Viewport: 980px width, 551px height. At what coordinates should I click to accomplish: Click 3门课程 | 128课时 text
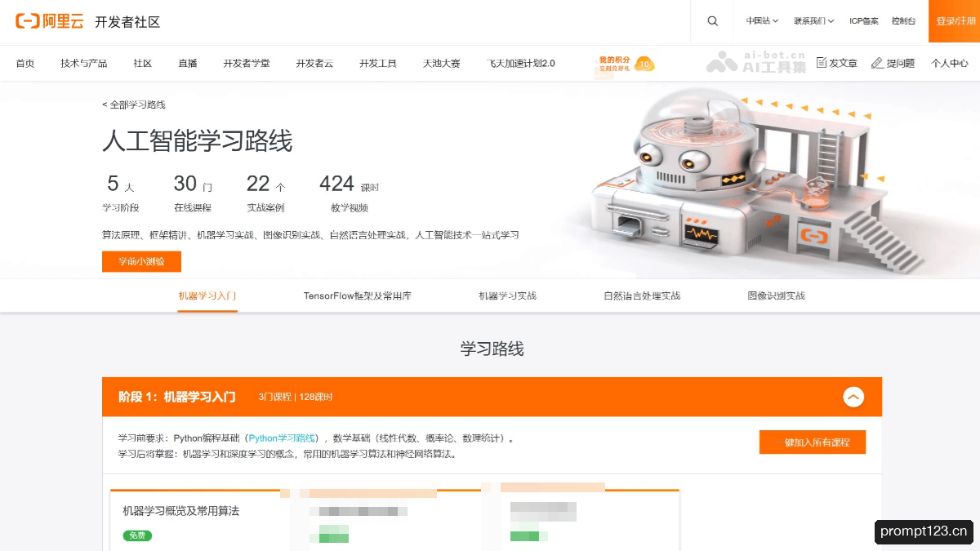click(x=295, y=397)
